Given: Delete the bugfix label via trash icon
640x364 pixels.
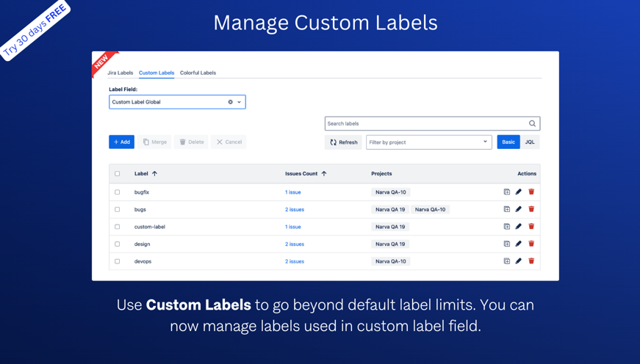Looking at the screenshot, I should pyautogui.click(x=531, y=192).
